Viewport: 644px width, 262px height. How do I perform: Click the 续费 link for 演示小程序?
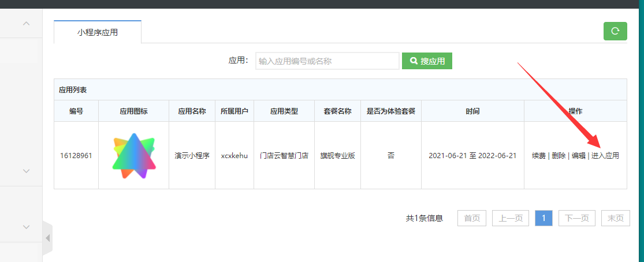point(538,156)
